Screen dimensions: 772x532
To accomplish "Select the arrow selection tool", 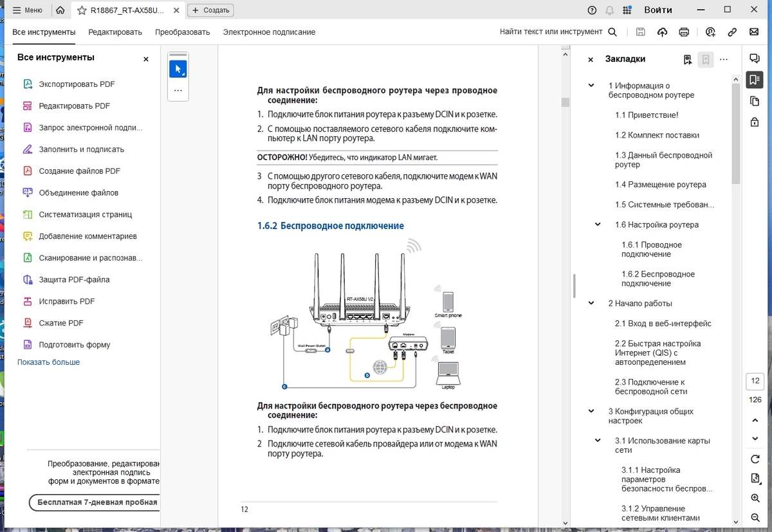I will click(178, 69).
